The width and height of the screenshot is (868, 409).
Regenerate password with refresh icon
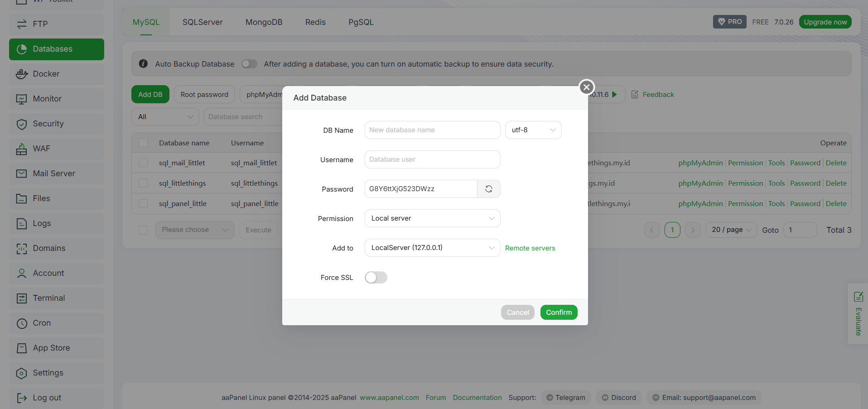(489, 189)
